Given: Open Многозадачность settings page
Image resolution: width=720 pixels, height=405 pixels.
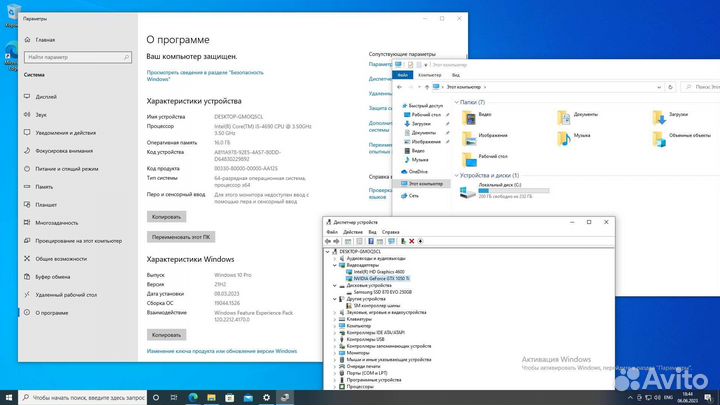Looking at the screenshot, I should (x=56, y=223).
